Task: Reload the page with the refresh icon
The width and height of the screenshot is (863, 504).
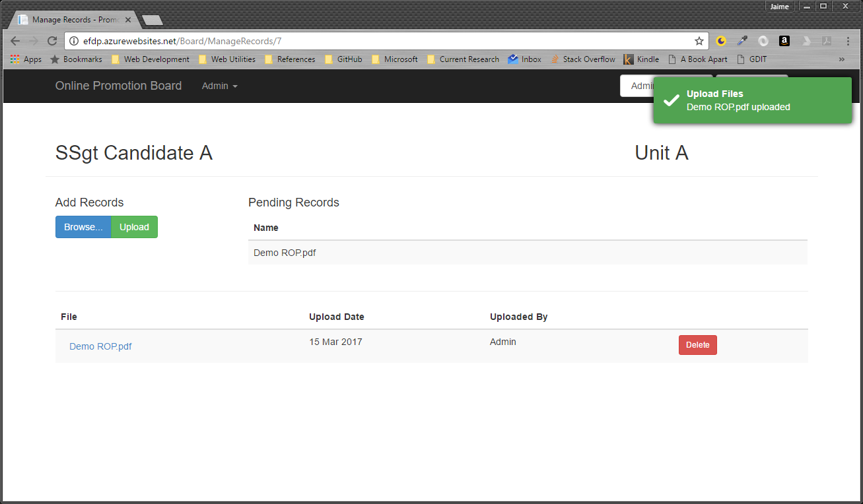Action: point(52,41)
